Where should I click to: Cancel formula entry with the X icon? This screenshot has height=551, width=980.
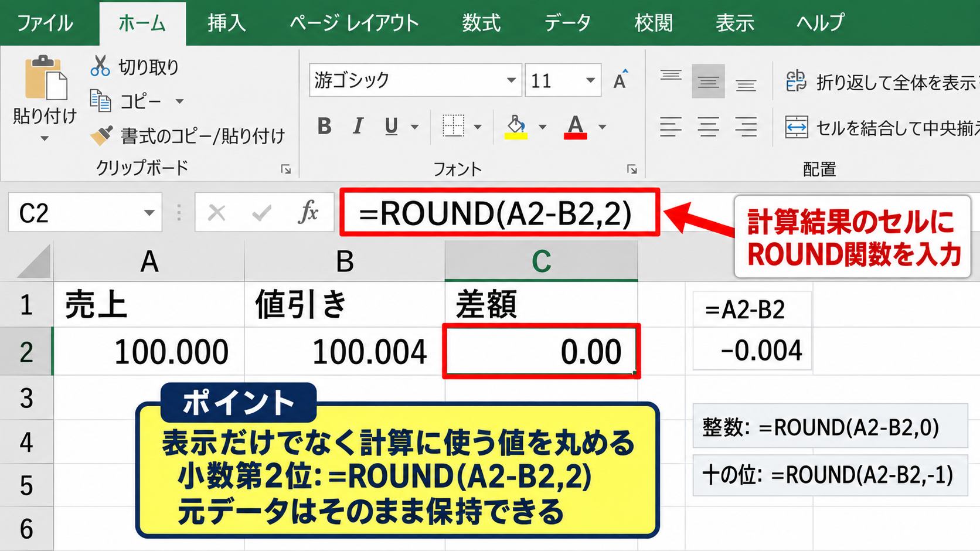217,213
